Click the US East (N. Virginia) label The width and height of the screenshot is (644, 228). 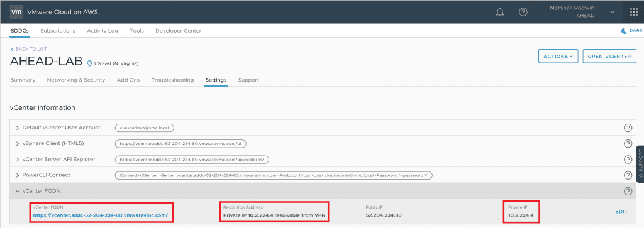click(116, 64)
